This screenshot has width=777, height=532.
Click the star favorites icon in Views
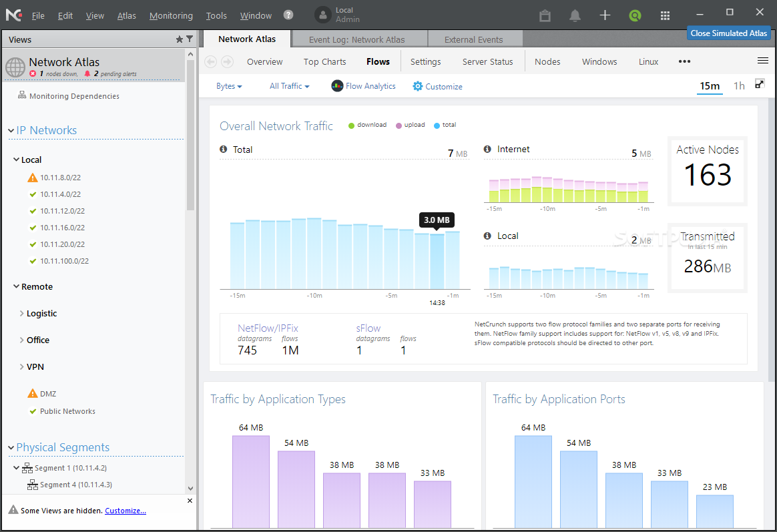pos(180,39)
